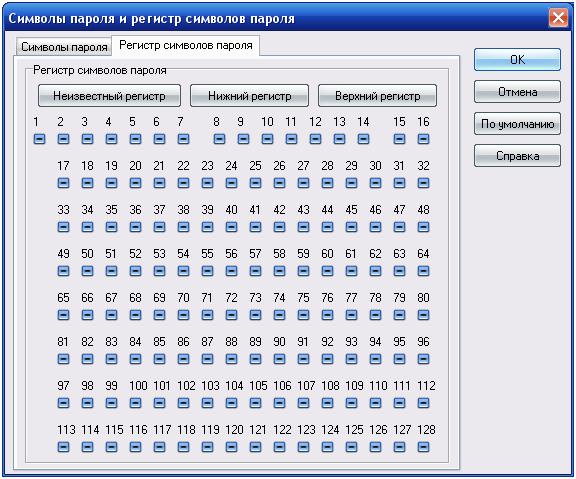Toggle the case checkbox under number 15

399,139
